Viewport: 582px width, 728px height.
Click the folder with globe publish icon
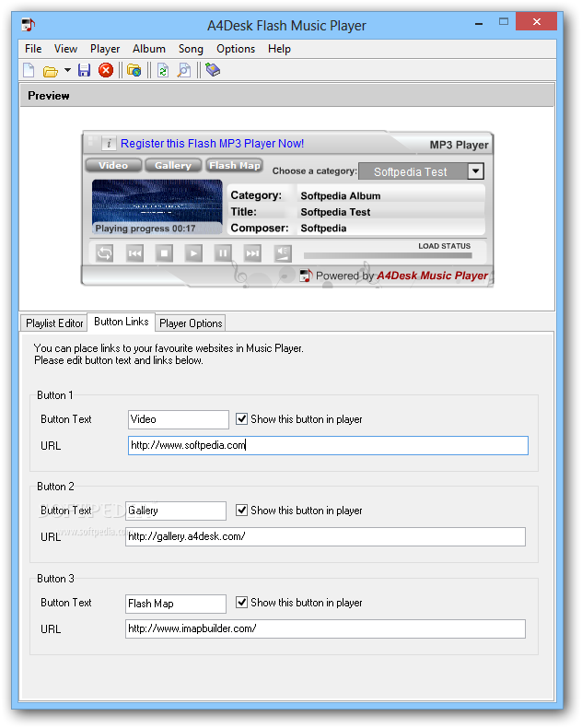[134, 70]
